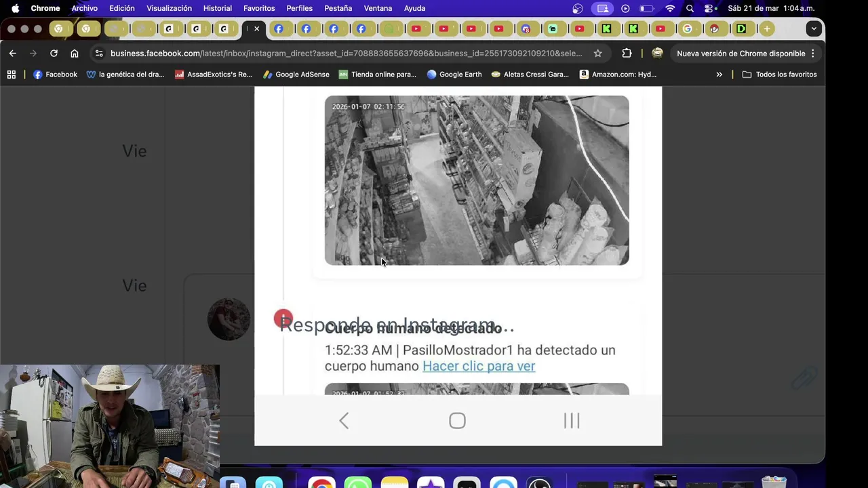868x488 pixels.
Task: Open macOS Spotlight search icon
Action: pyautogui.click(x=690, y=8)
